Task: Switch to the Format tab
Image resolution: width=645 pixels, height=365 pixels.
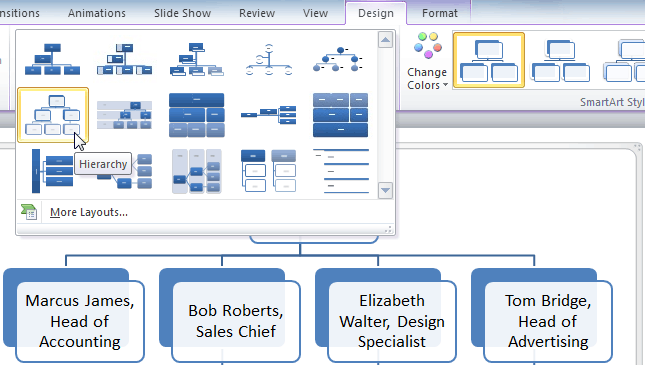Action: pyautogui.click(x=439, y=13)
